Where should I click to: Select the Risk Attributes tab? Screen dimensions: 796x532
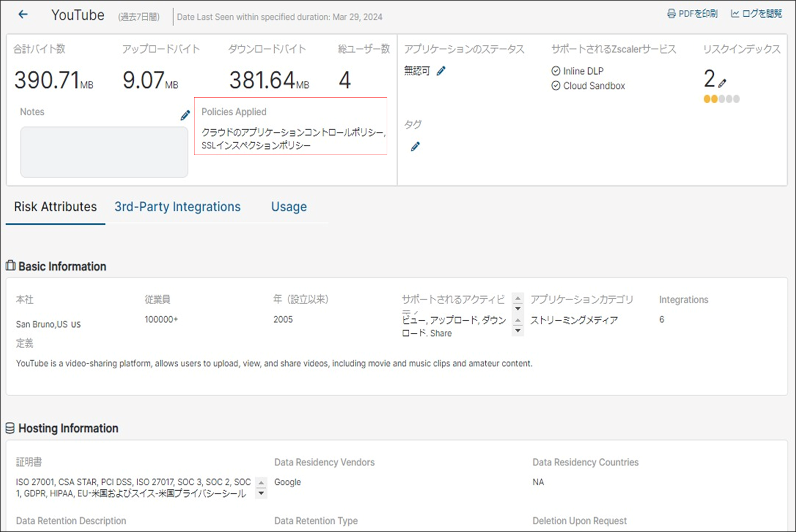tap(56, 207)
